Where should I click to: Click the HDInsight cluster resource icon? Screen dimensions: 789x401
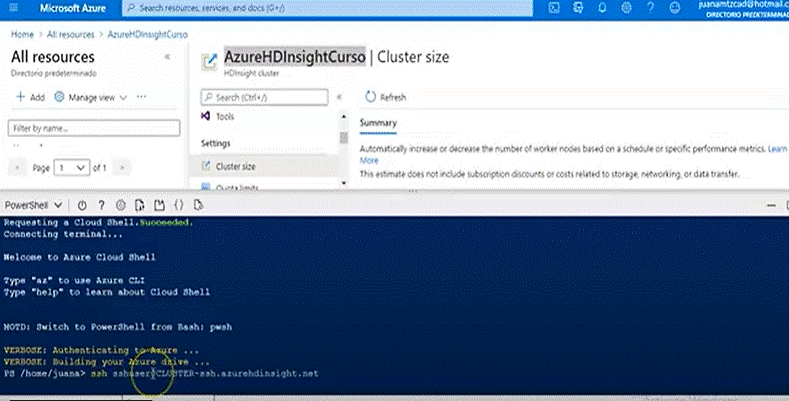pyautogui.click(x=209, y=61)
